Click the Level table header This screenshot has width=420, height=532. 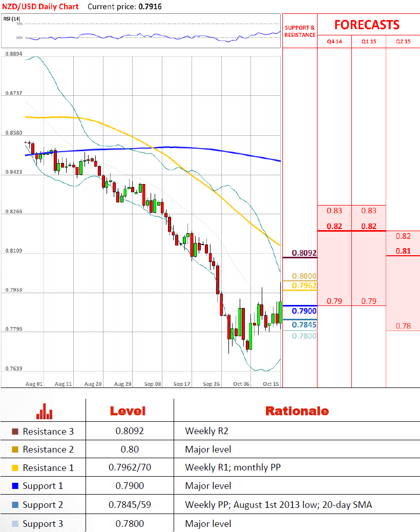(128, 411)
